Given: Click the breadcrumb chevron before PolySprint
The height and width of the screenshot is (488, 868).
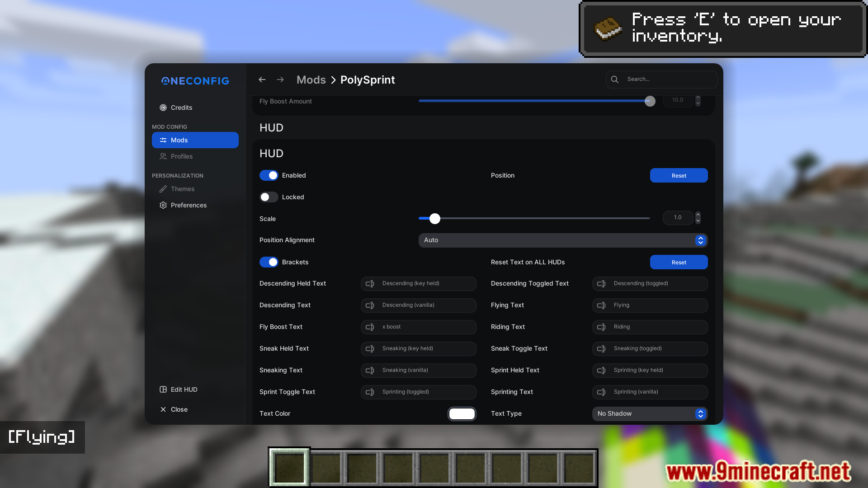Looking at the screenshot, I should [333, 80].
